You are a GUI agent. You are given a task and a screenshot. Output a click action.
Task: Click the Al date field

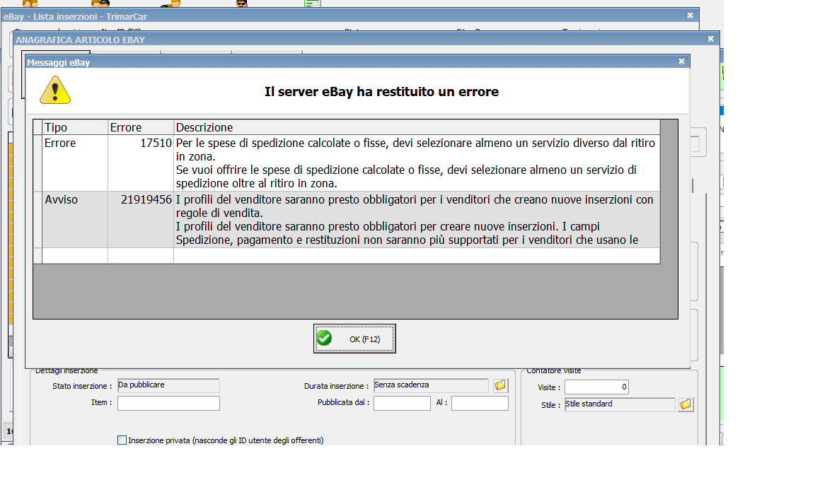(480, 403)
